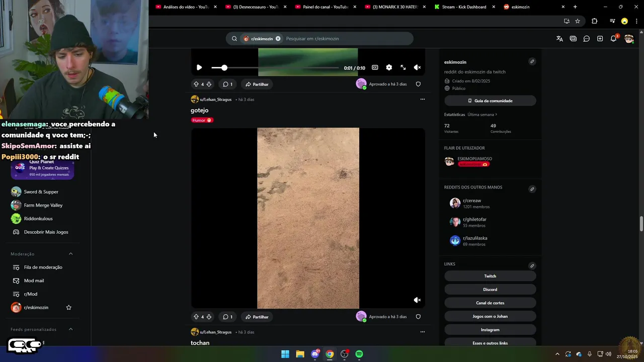Open the Instagram link button
This screenshot has height=362, width=644.
[490, 330]
